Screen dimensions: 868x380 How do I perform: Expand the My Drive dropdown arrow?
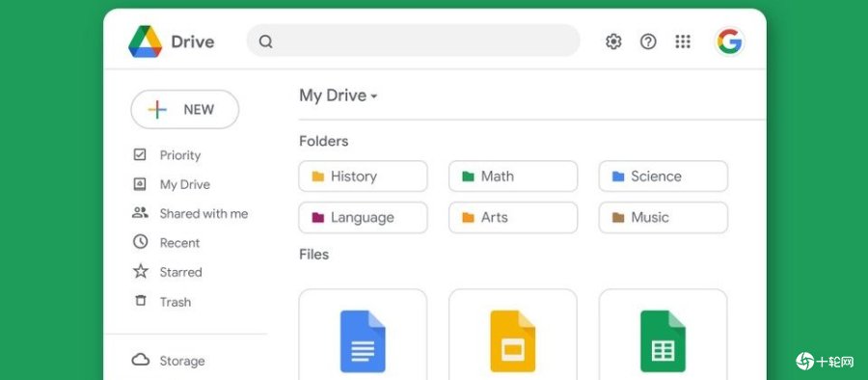(374, 96)
